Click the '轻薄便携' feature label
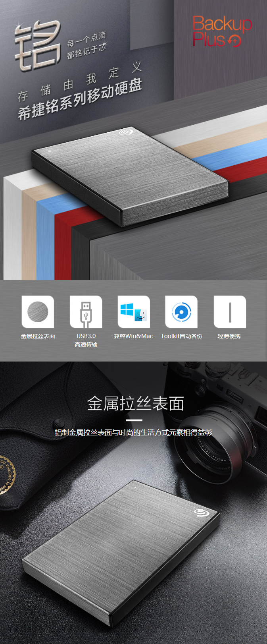This screenshot has height=644, width=267. [229, 336]
